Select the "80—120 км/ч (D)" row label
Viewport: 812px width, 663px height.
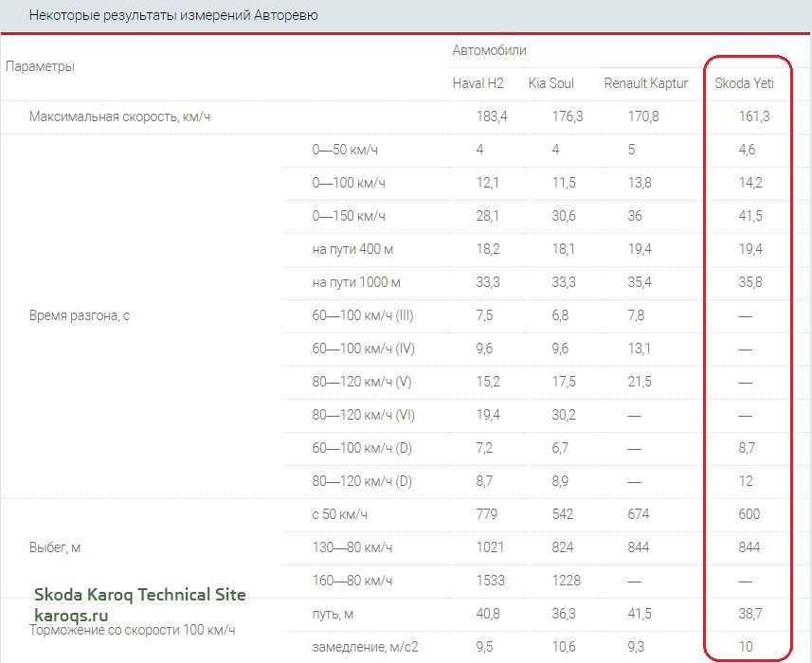coord(362,481)
